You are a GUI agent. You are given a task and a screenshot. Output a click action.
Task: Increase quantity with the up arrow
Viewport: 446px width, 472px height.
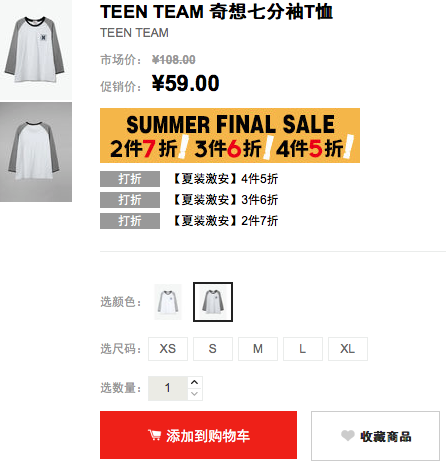[x=195, y=382]
